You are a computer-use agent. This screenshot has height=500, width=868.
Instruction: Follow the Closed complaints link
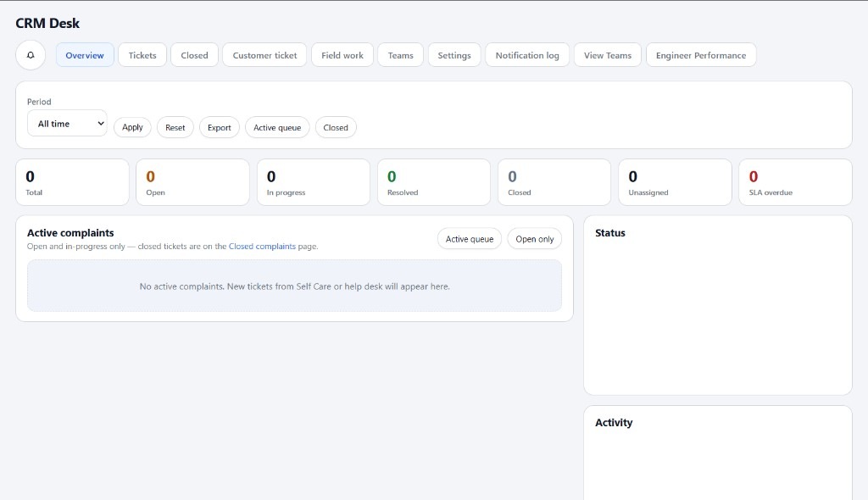pos(262,247)
